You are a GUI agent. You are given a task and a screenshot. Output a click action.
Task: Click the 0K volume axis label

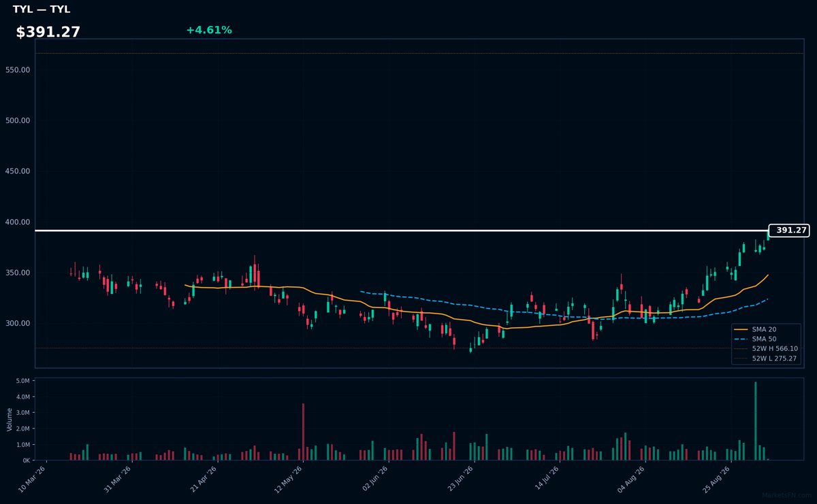point(27,460)
